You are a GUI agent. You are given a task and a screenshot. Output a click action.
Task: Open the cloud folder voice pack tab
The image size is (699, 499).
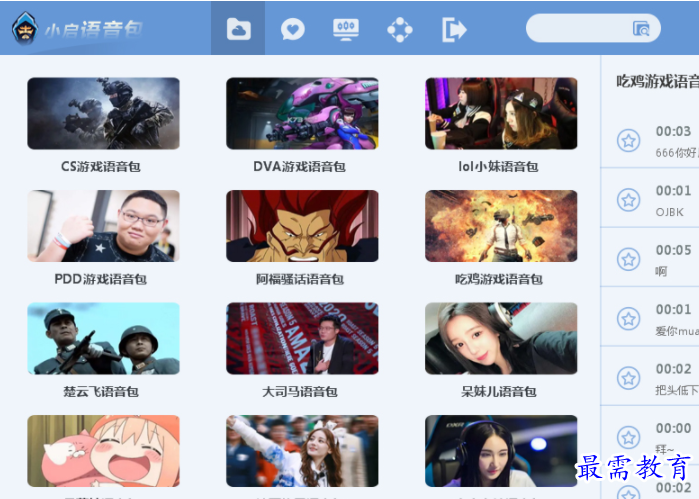238,29
